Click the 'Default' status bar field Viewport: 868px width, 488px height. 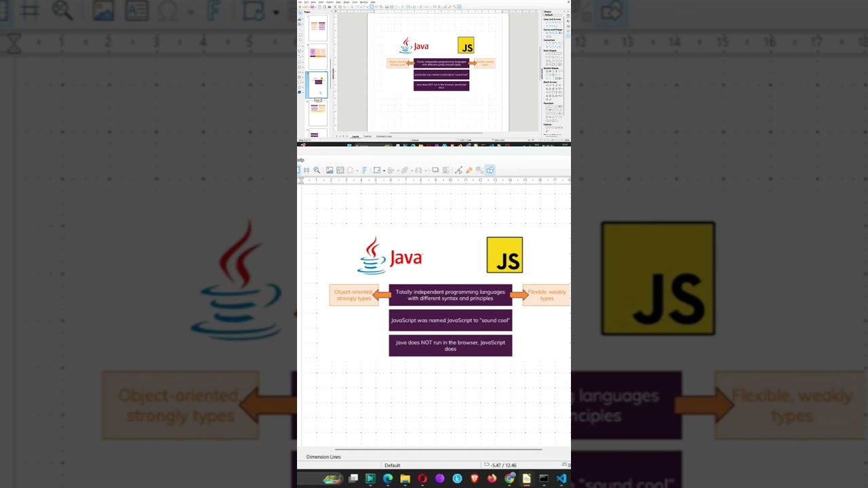tap(393, 465)
